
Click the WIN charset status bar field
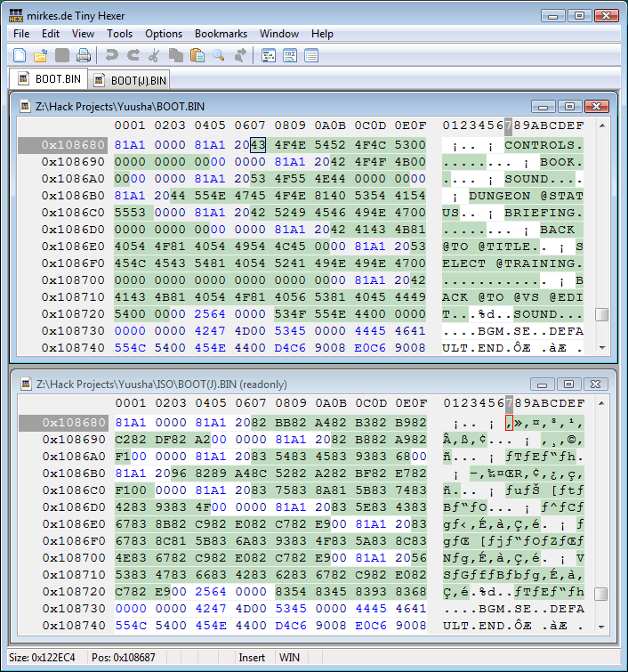pyautogui.click(x=290, y=658)
